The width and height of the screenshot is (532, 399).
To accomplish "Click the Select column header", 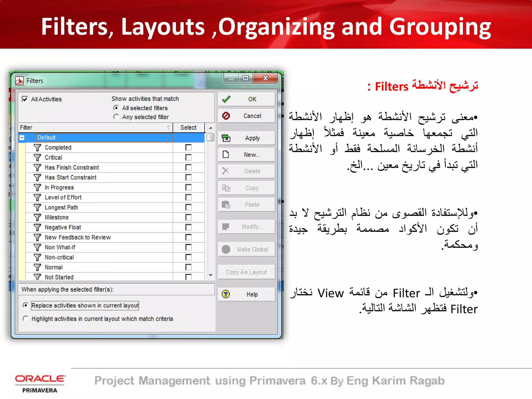I will 189,128.
